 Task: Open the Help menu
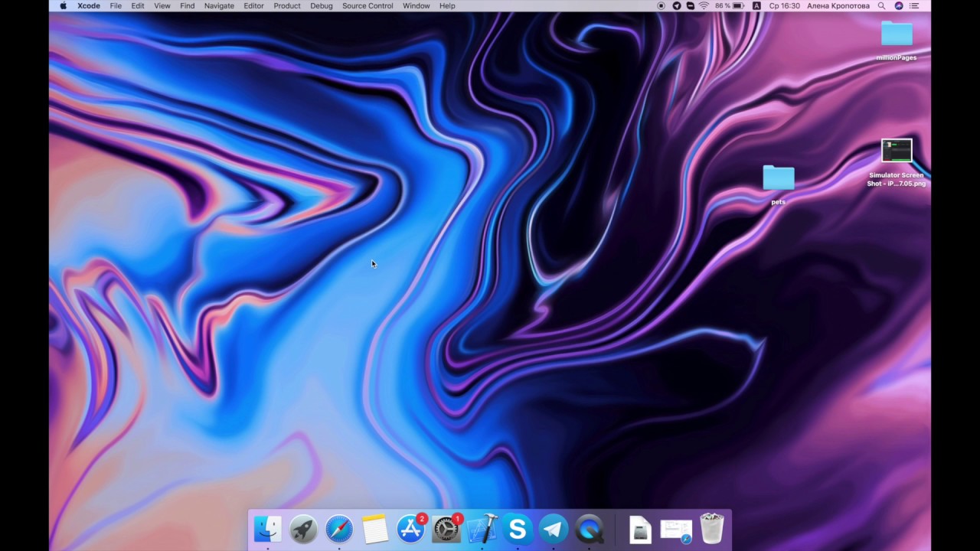[447, 6]
